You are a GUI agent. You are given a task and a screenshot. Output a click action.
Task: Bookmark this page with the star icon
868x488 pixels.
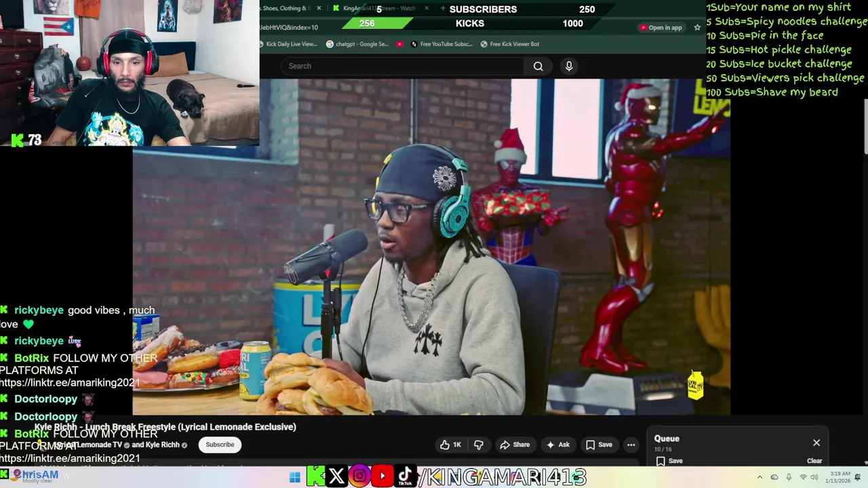[x=697, y=28]
